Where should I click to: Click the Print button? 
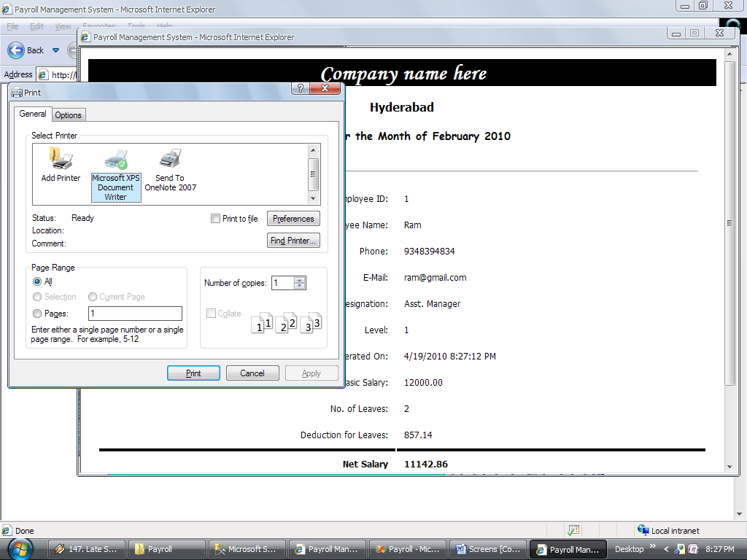pos(193,373)
